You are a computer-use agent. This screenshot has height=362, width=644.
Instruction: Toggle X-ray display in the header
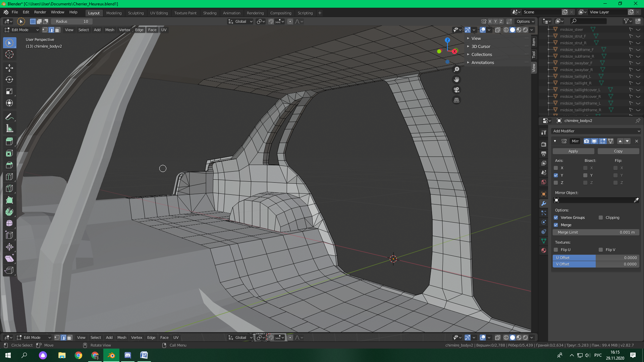498,30
